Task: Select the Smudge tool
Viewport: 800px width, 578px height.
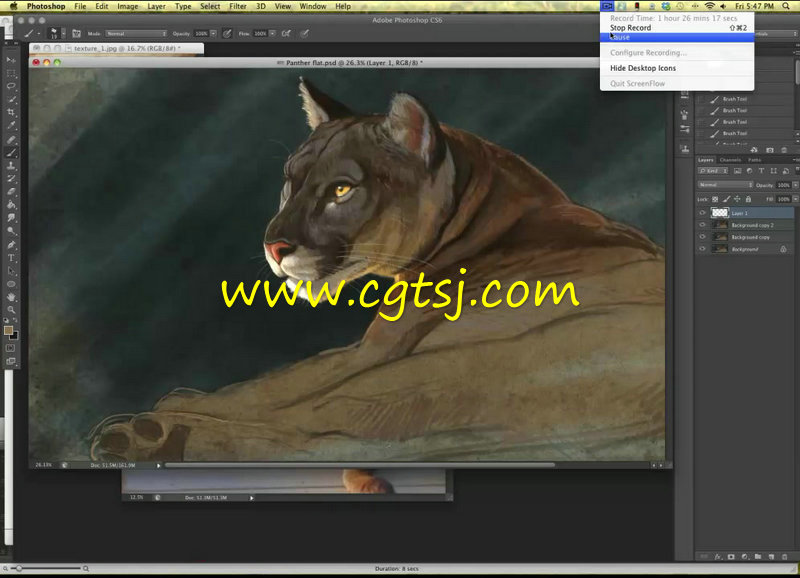Action: coord(11,218)
